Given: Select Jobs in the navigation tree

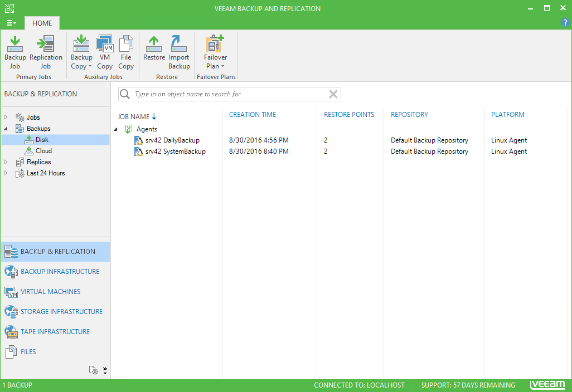Looking at the screenshot, I should tap(33, 117).
